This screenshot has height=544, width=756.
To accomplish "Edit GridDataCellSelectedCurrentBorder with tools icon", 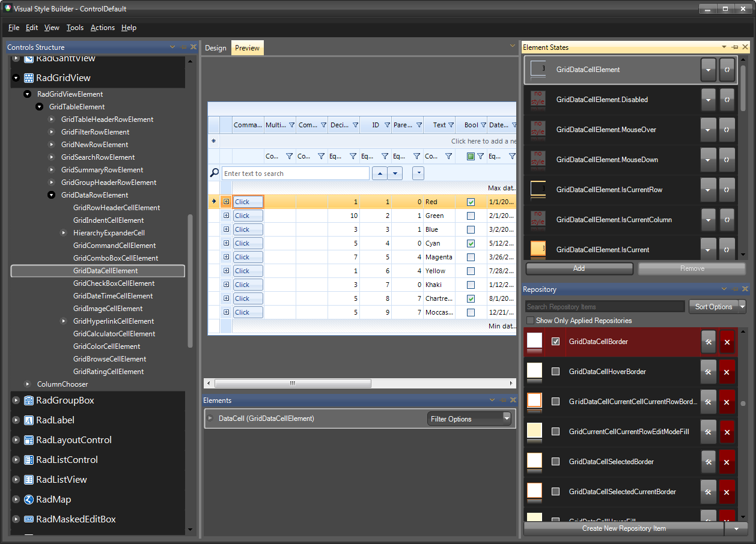I will click(709, 492).
